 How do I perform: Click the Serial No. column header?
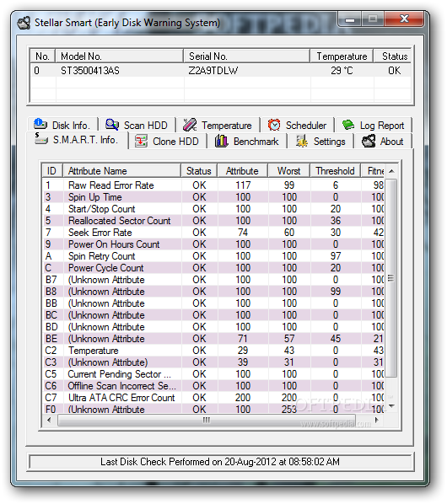[x=247, y=56]
